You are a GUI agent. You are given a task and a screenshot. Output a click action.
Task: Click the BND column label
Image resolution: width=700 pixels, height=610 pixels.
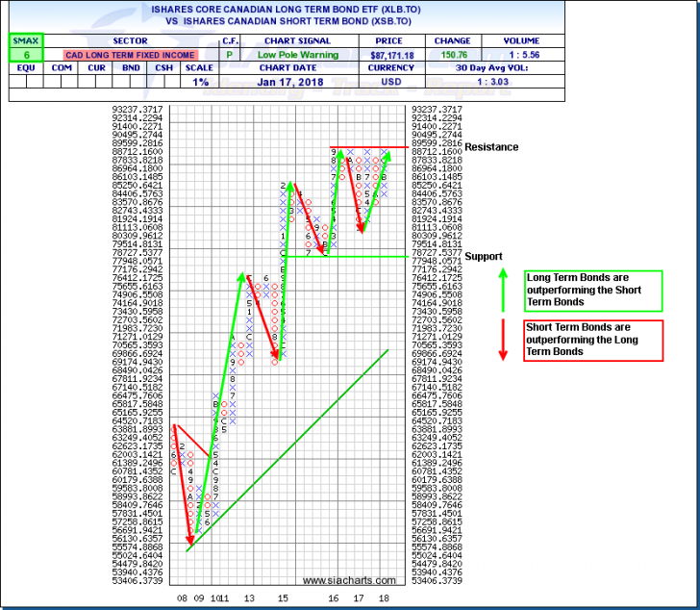point(131,68)
